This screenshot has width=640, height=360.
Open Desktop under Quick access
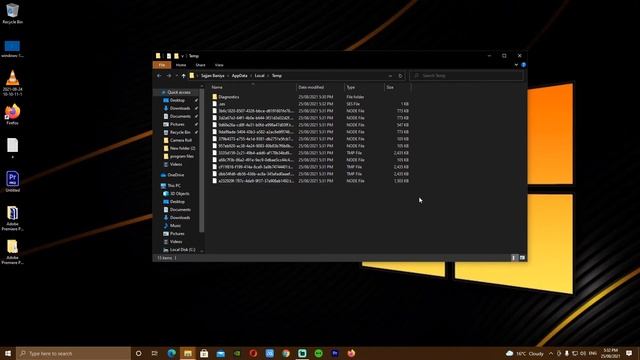point(177,100)
